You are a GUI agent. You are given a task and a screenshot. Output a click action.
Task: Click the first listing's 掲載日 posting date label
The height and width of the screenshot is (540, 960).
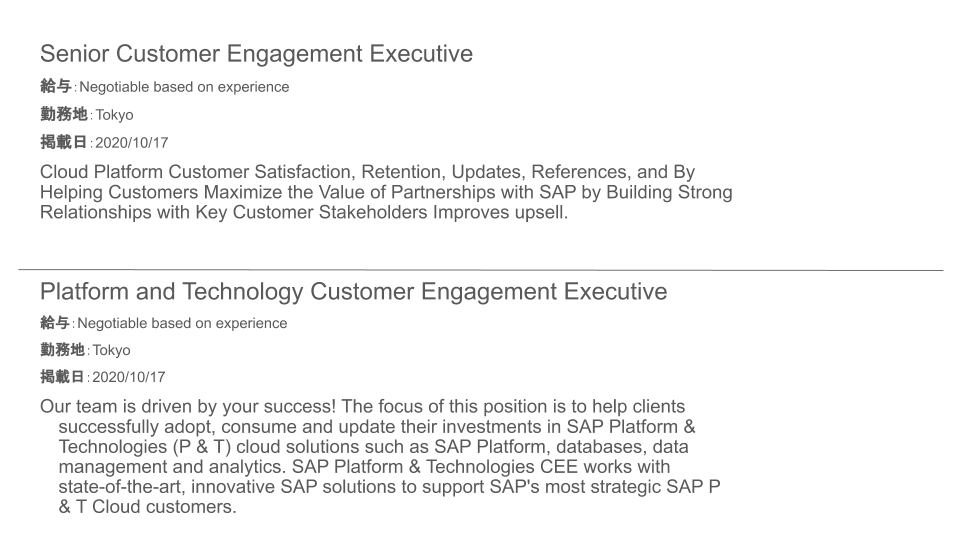click(64, 142)
